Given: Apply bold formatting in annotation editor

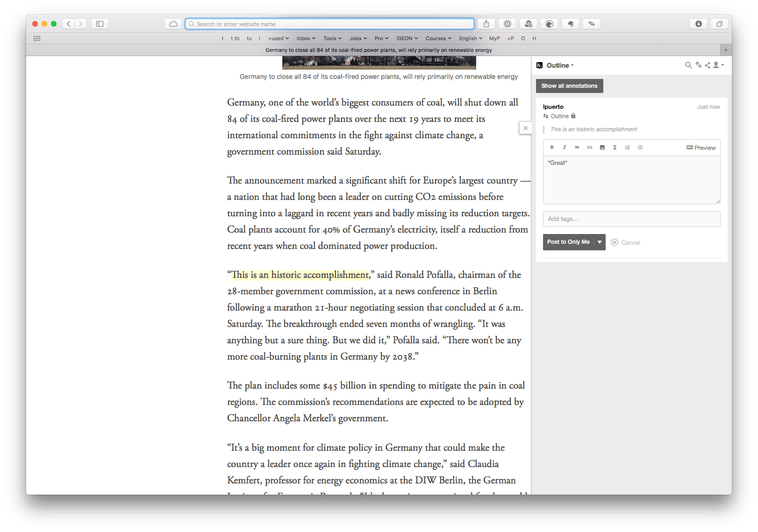Looking at the screenshot, I should pyautogui.click(x=552, y=147).
